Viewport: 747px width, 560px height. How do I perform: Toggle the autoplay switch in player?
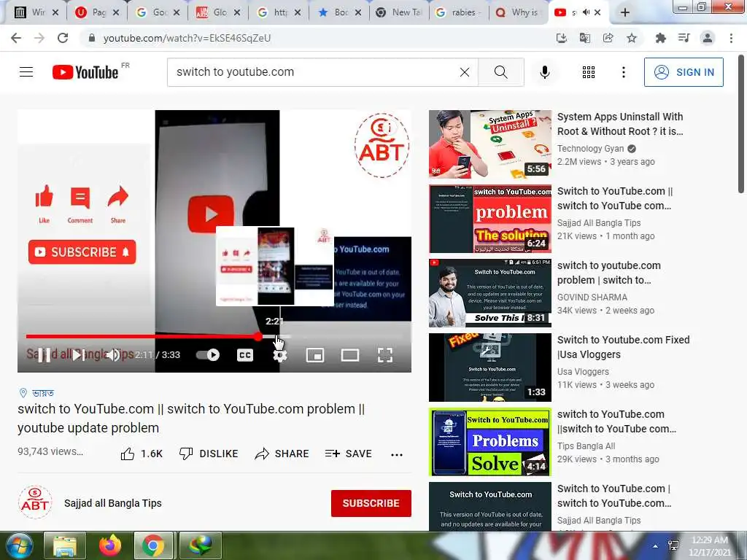pyautogui.click(x=208, y=355)
